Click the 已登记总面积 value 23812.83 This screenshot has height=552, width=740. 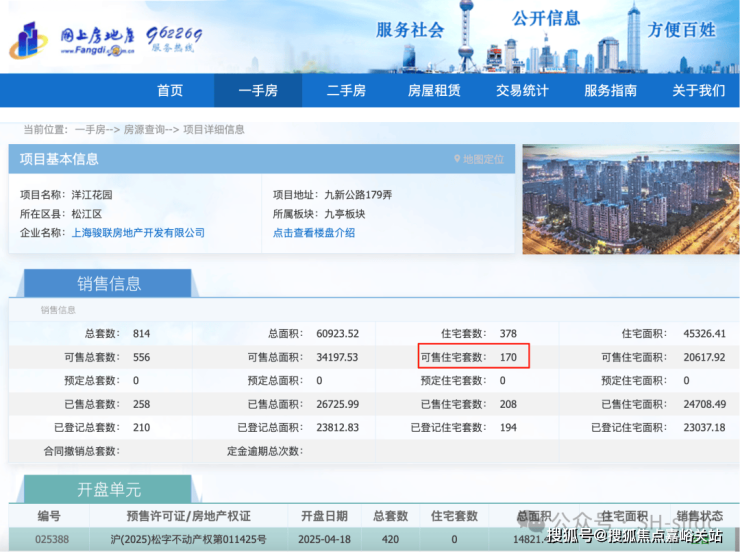pos(337,427)
